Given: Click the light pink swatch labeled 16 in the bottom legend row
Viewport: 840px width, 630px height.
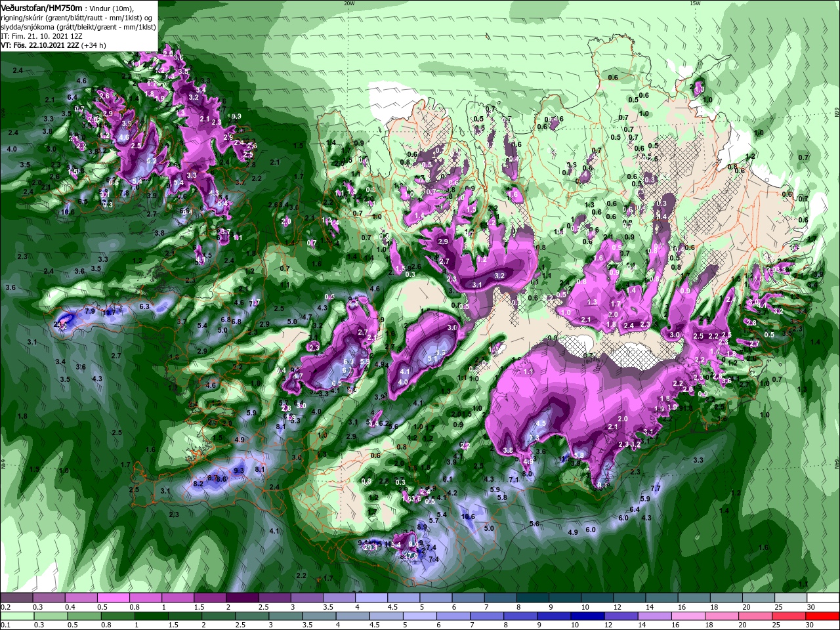Looking at the screenshot, I should tap(688, 616).
